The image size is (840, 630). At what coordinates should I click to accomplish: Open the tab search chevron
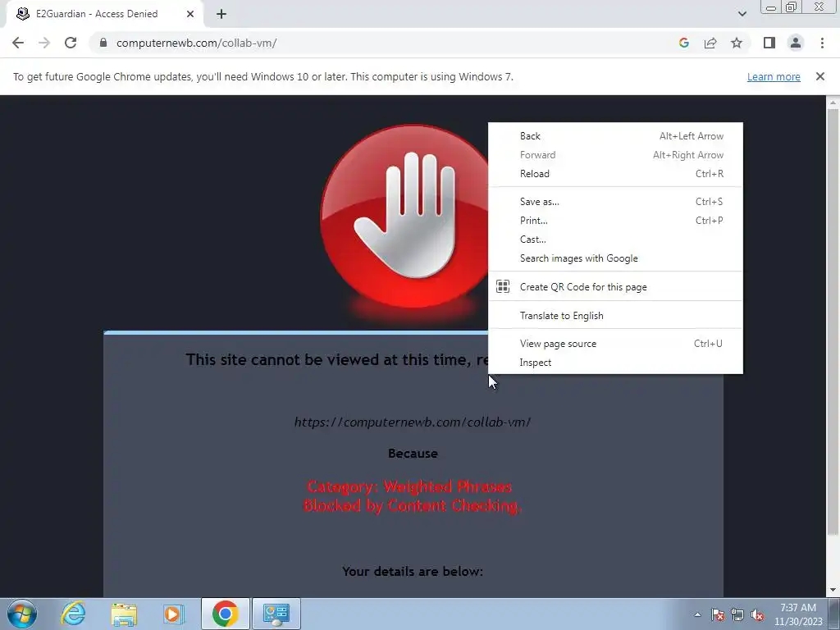tap(742, 14)
